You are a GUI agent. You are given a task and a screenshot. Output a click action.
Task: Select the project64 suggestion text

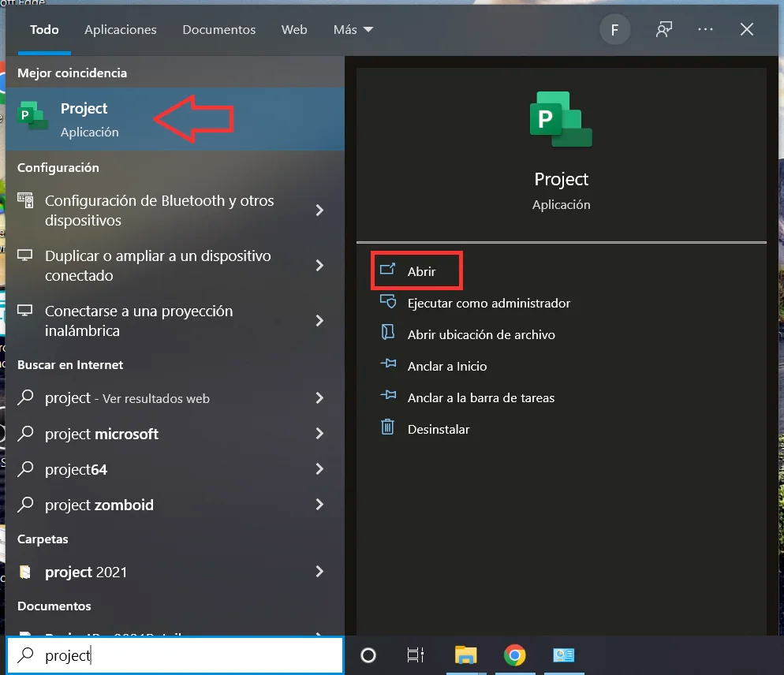tap(76, 469)
